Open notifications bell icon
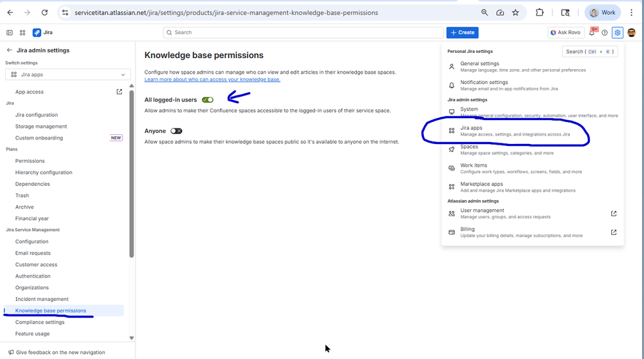Viewport: 644px width, 359px height. click(592, 32)
